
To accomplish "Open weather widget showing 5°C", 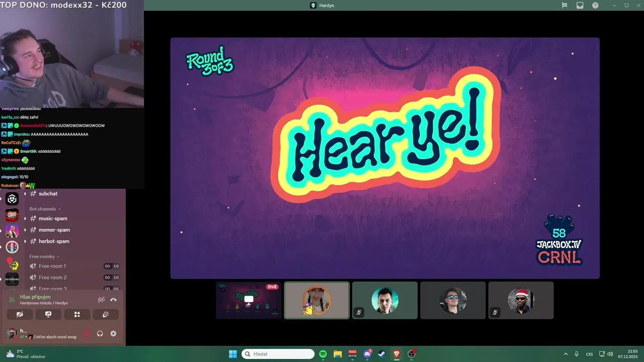I will (x=25, y=354).
